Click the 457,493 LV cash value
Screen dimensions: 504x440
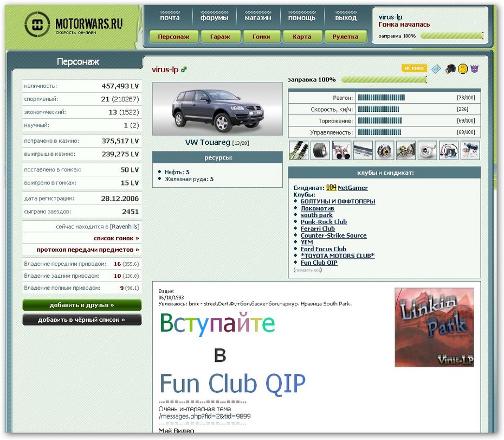[x=120, y=86]
